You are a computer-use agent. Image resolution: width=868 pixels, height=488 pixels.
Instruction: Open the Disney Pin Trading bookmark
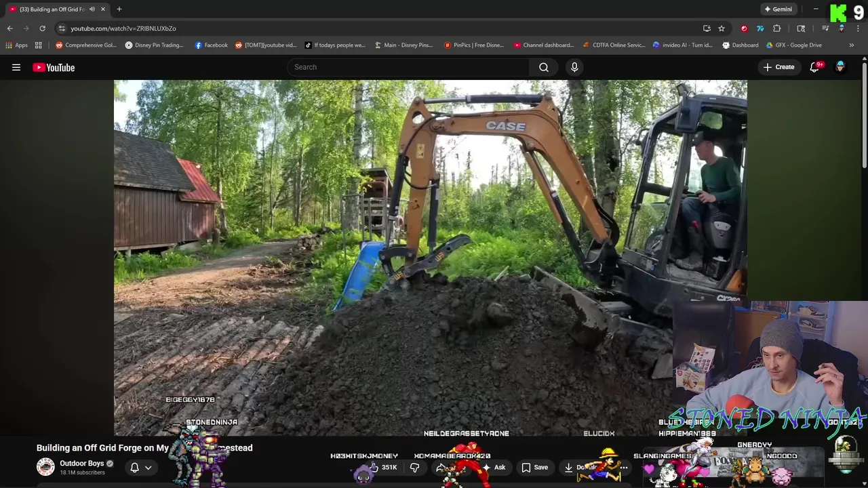tap(154, 45)
